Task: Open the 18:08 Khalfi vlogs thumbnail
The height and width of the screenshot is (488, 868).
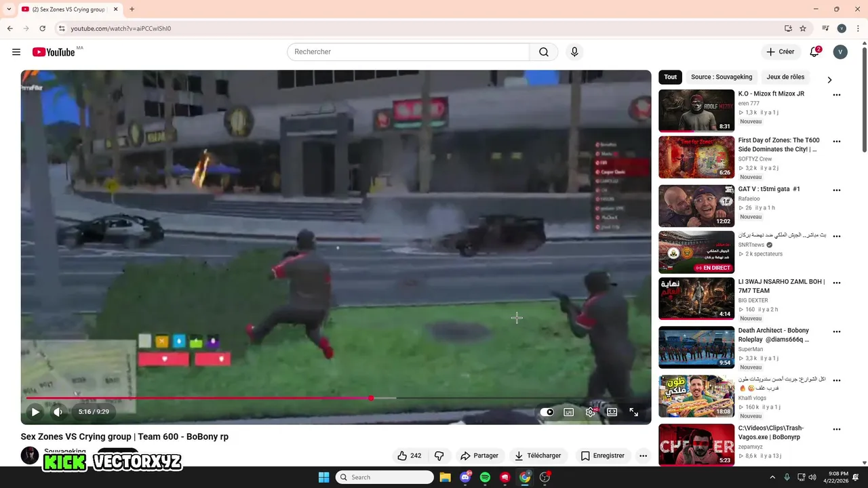Action: [x=696, y=396]
